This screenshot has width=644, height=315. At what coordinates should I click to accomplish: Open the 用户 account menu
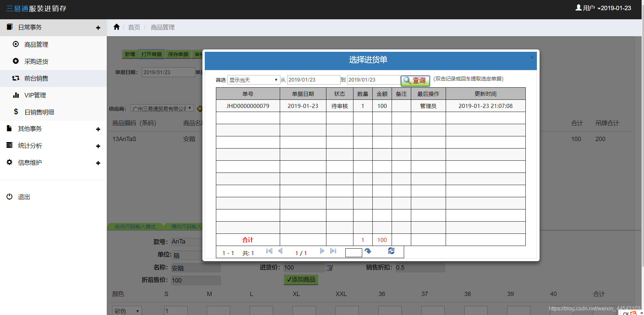click(588, 8)
